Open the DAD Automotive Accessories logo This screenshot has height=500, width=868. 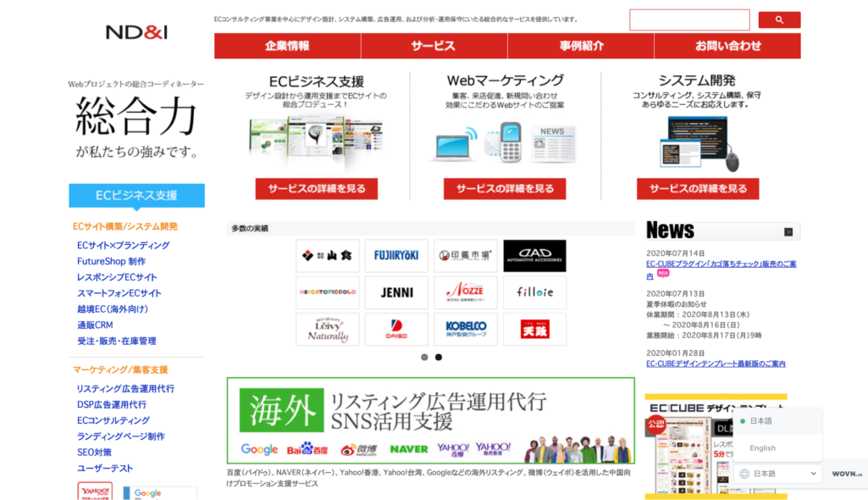534,256
